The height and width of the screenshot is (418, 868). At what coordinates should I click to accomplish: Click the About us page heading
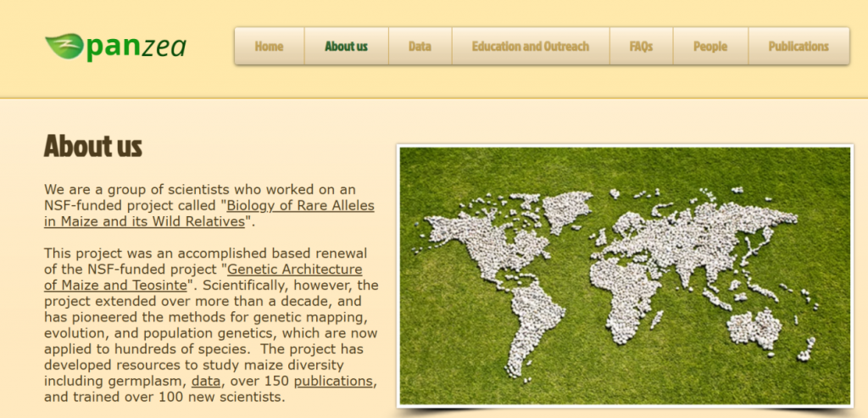tap(93, 146)
